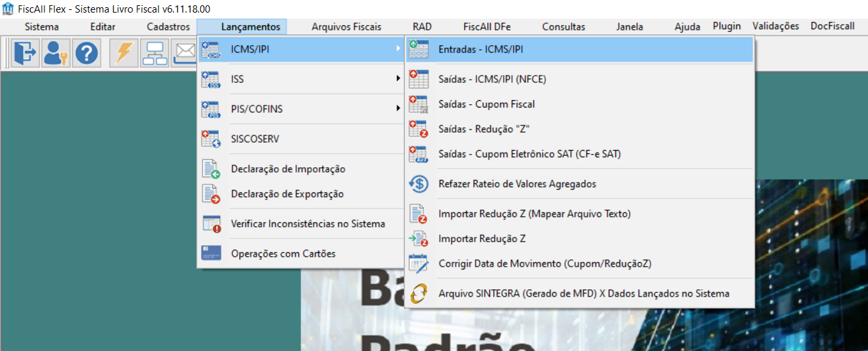The width and height of the screenshot is (868, 351).
Task: Open the Janela menu
Action: (x=629, y=27)
